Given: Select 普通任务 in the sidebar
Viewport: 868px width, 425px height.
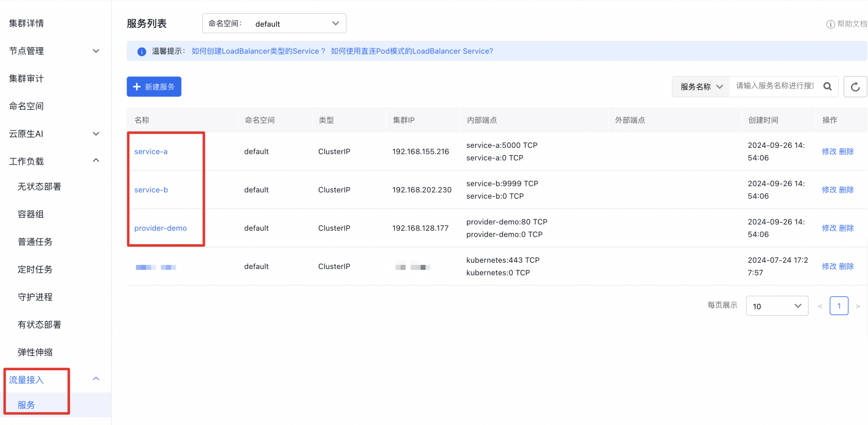Looking at the screenshot, I should click(35, 242).
